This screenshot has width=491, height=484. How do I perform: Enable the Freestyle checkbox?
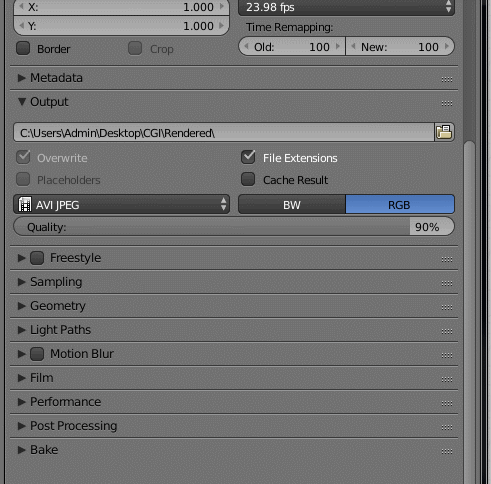[x=37, y=258]
